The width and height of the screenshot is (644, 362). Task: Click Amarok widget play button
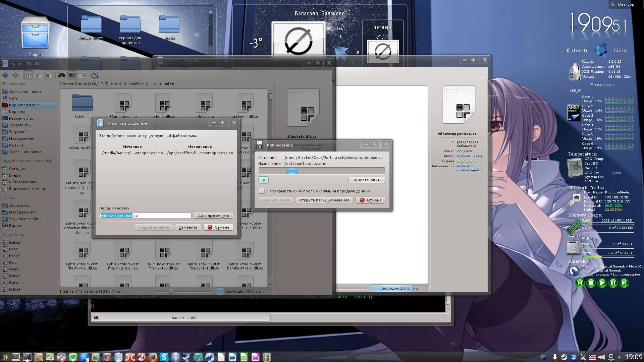[x=602, y=283]
